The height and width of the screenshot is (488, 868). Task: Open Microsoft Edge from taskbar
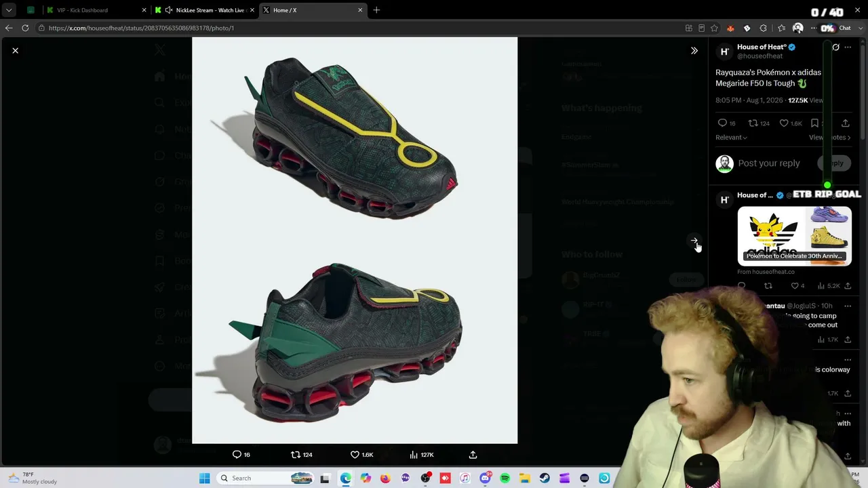click(x=346, y=479)
